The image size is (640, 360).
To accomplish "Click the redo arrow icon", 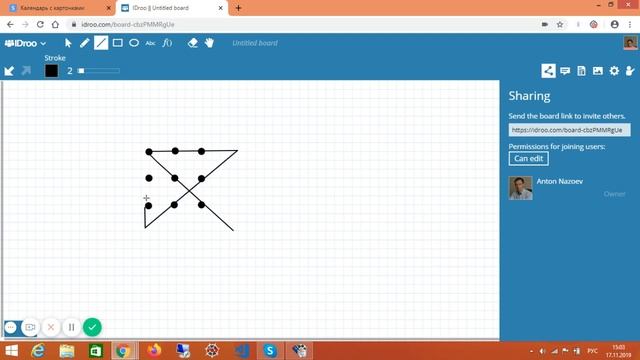I will [x=27, y=71].
